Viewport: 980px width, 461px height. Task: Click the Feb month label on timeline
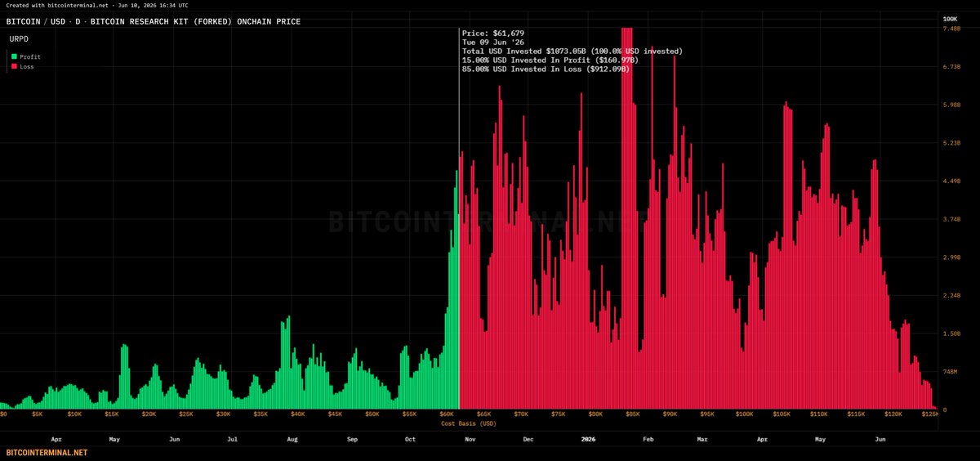648,439
